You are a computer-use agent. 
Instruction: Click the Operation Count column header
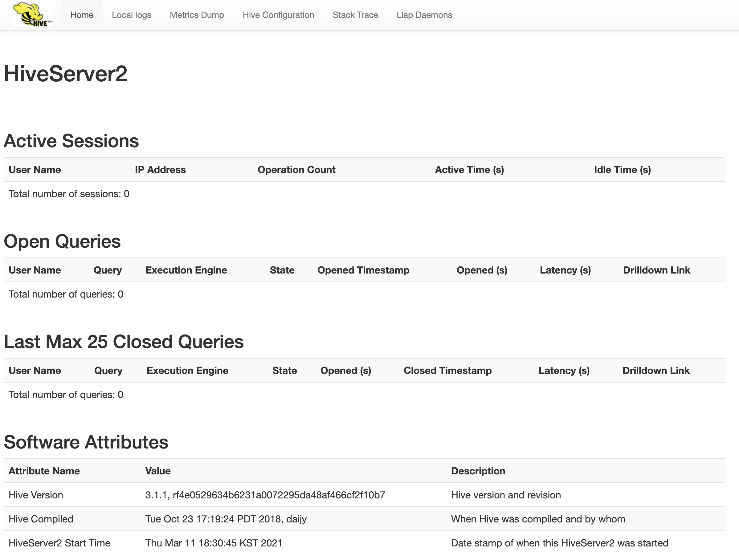coord(296,170)
